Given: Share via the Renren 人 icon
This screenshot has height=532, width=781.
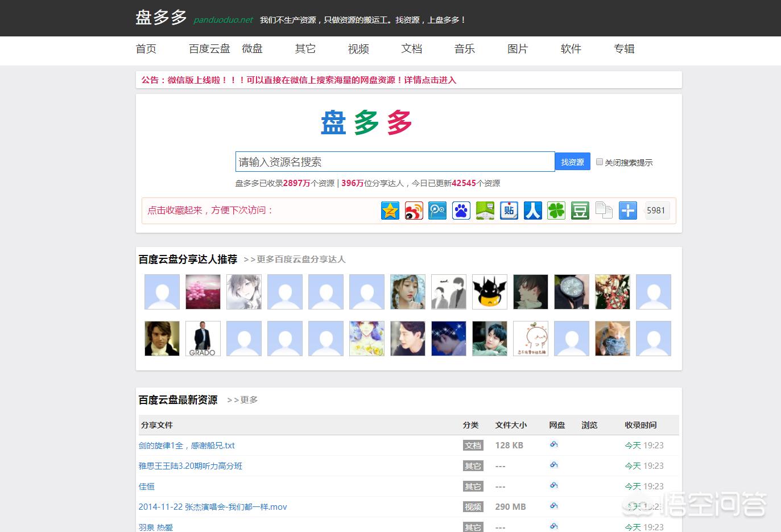Looking at the screenshot, I should tap(532, 211).
